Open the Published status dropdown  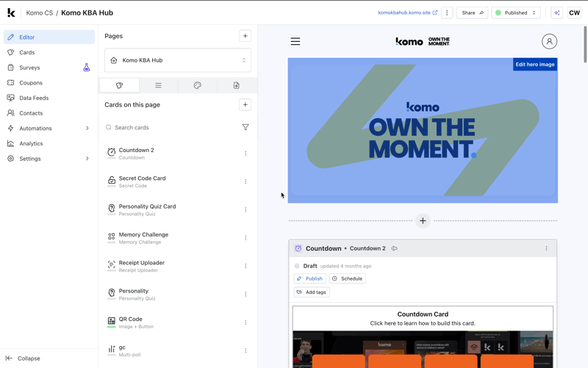(516, 12)
